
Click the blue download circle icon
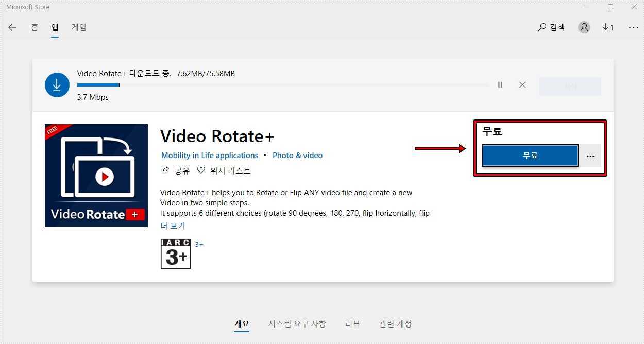point(57,85)
